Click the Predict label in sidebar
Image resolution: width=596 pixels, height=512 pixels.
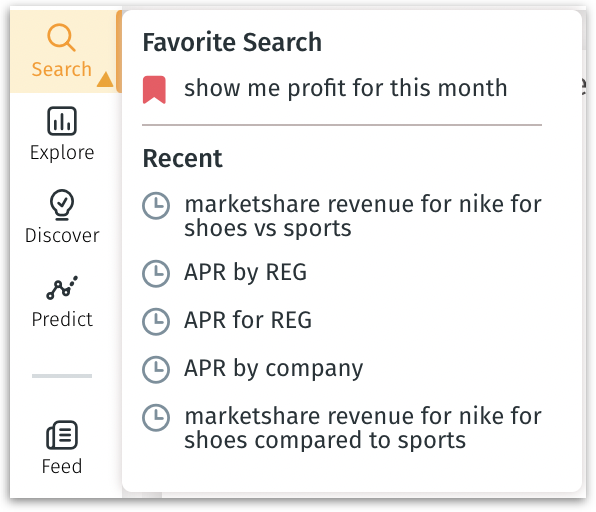coord(62,319)
